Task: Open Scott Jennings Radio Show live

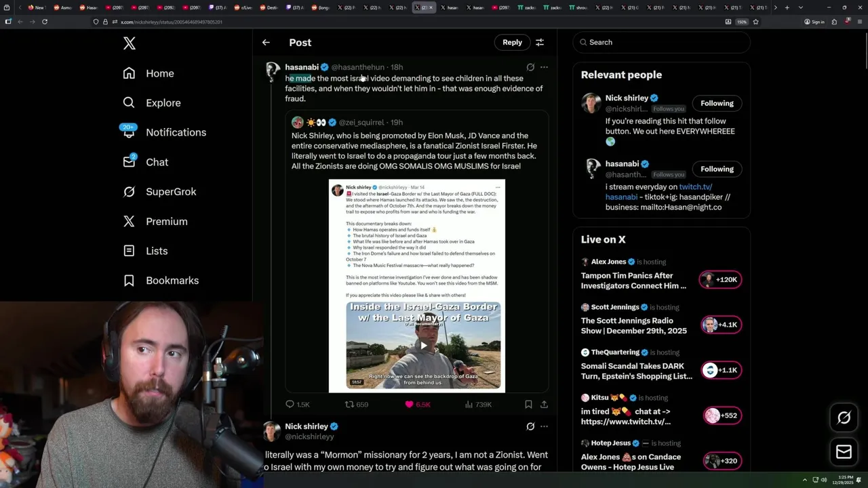Action: (x=634, y=325)
